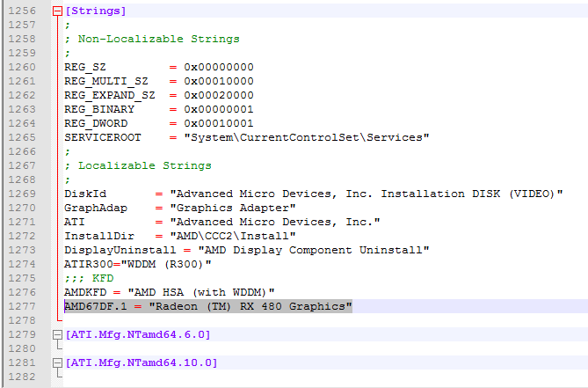Click line number 1277 in margin
This screenshot has width=588, height=388.
click(22, 306)
